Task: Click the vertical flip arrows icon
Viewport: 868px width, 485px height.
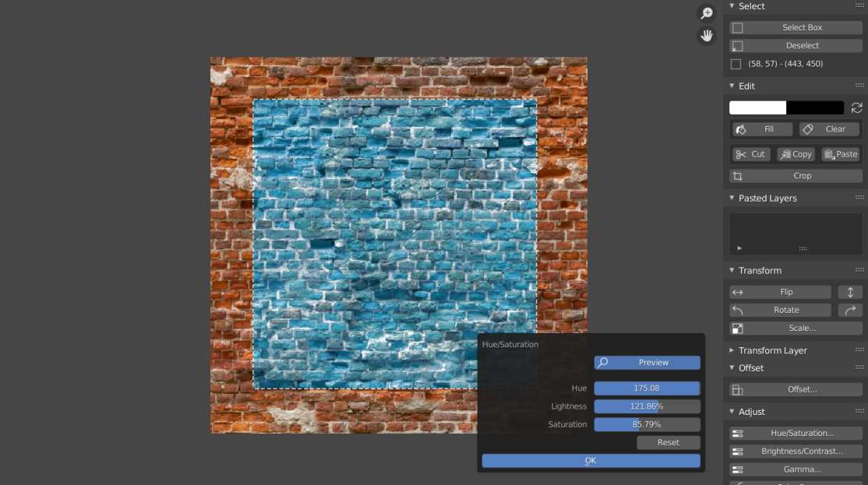Action: pyautogui.click(x=849, y=291)
